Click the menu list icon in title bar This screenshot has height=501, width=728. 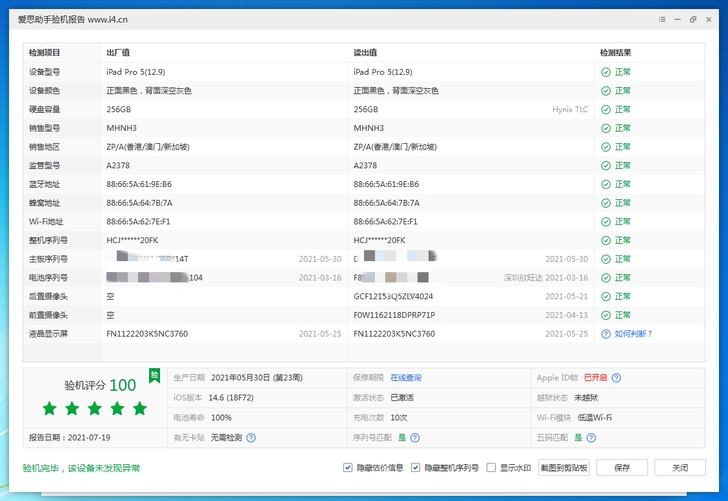pyautogui.click(x=662, y=20)
